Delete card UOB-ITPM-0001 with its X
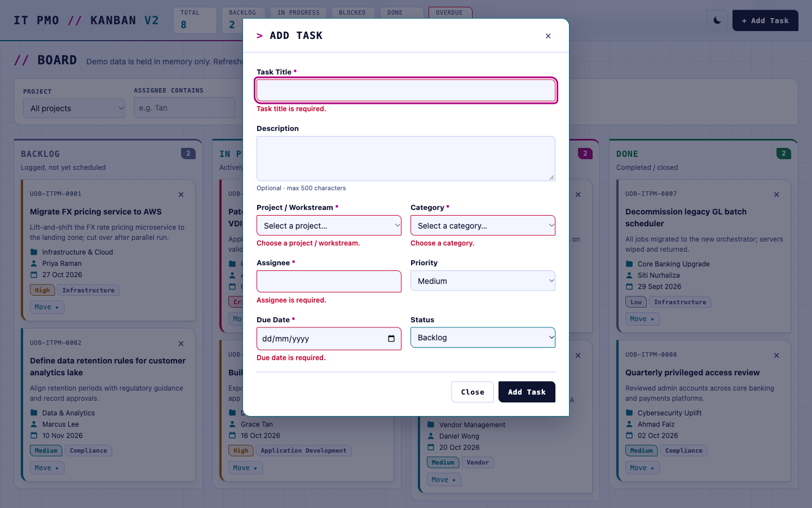This screenshot has width=812, height=508. 181,195
